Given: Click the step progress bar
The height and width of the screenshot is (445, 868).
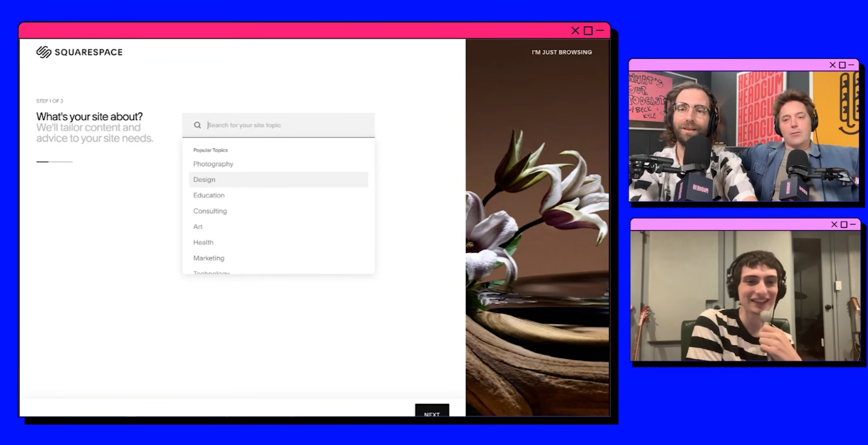Looking at the screenshot, I should (55, 162).
